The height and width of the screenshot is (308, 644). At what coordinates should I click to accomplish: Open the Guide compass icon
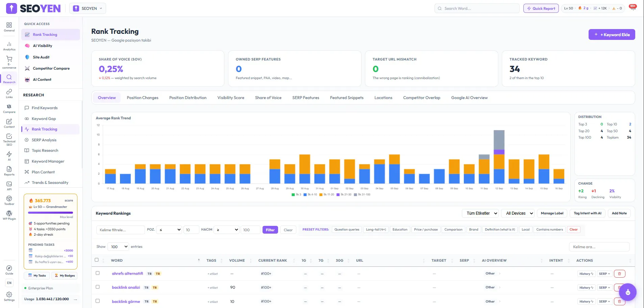[x=9, y=270]
